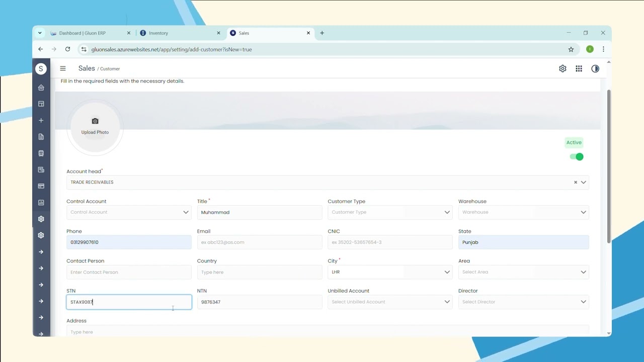
Task: Click the Customer breadcrumb
Action: 110,69
